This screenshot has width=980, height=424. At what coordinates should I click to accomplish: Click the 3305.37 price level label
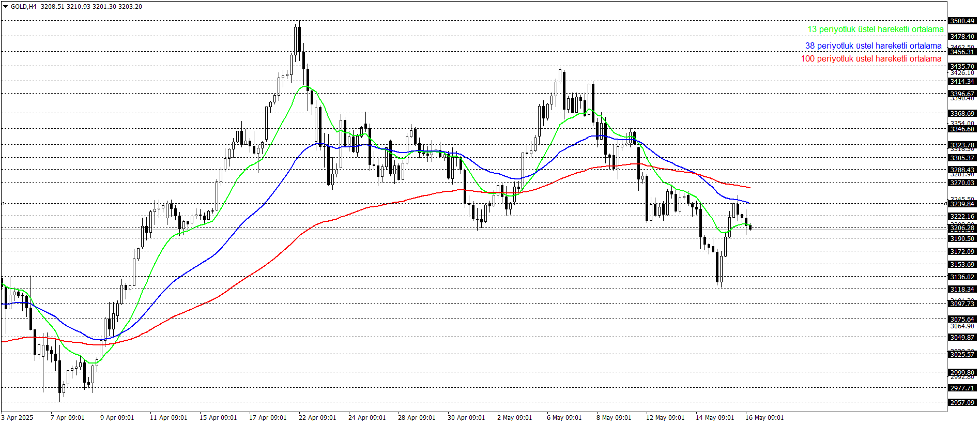(962, 158)
